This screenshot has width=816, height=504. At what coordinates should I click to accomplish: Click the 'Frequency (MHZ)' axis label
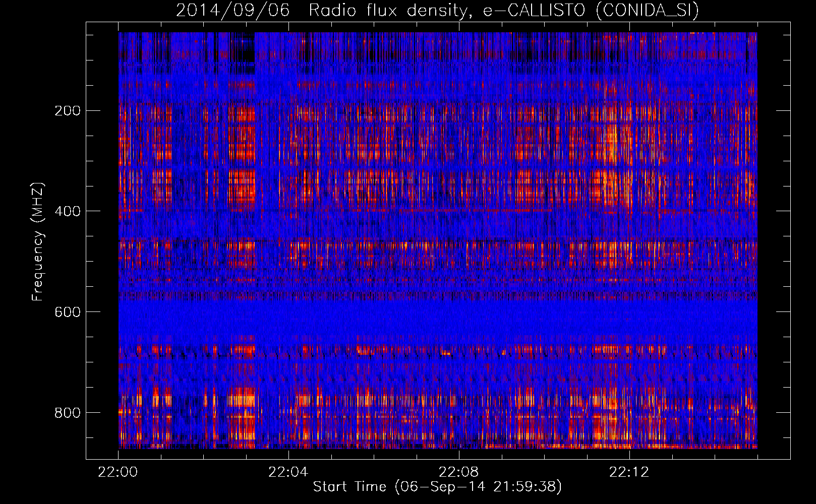38,242
